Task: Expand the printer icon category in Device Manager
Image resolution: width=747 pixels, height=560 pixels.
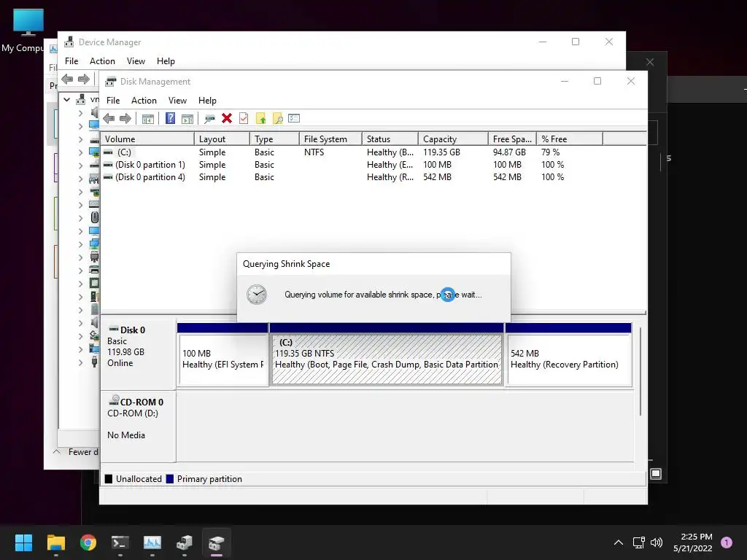Action: 80,271
